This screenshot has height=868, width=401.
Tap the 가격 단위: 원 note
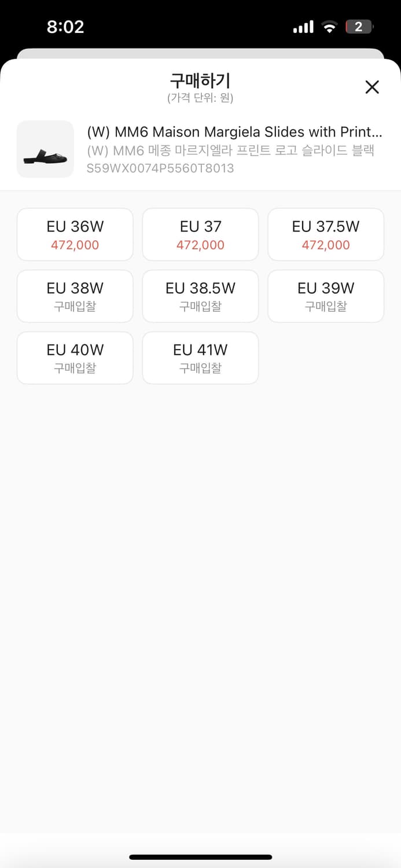tap(200, 98)
